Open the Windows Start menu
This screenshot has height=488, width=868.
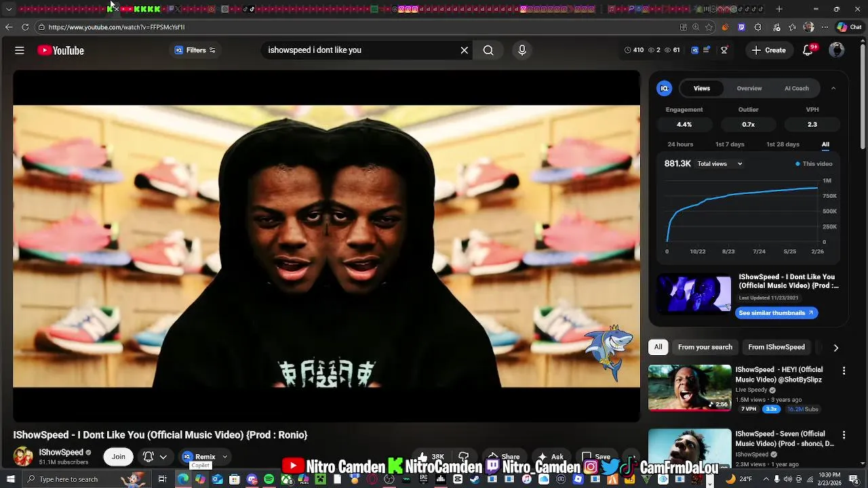pos(10,479)
